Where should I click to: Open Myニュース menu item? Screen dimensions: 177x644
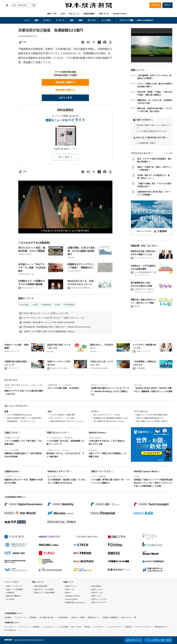point(74,14)
